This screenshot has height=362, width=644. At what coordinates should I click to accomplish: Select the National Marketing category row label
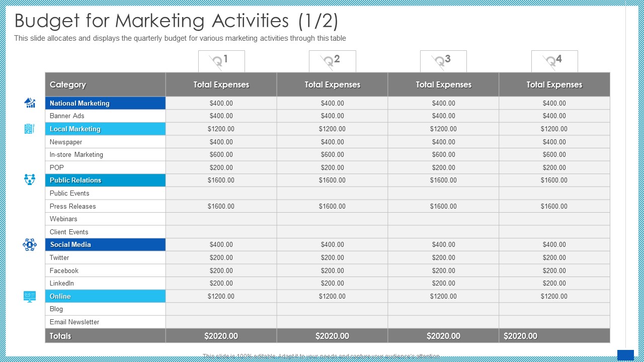(106, 103)
